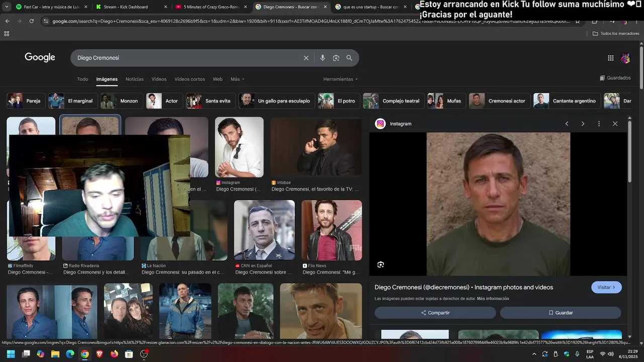This screenshot has width=644, height=362.
Task: Open Windows Start menu
Action: click(x=11, y=354)
